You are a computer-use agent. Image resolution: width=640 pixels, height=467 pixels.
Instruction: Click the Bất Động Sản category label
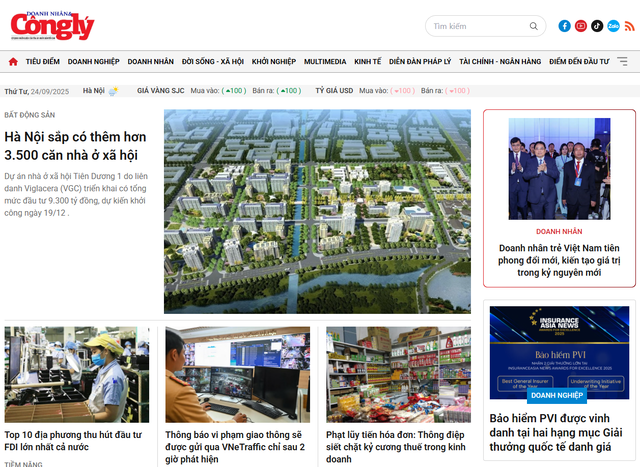[29, 115]
